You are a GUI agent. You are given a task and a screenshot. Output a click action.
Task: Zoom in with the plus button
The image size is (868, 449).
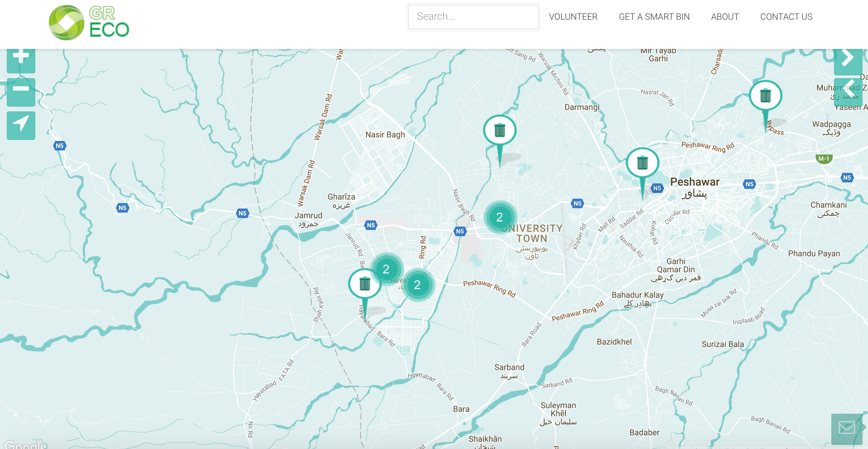pos(21,60)
